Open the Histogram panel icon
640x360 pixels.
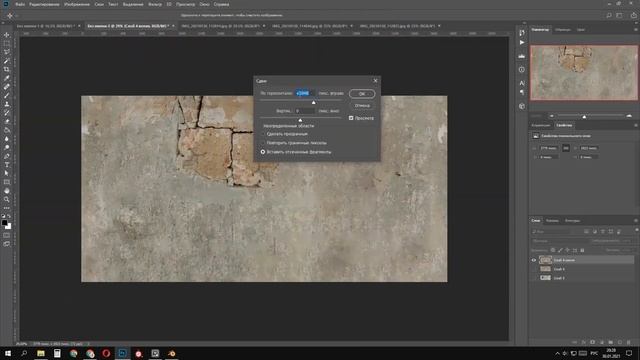[x=522, y=56]
